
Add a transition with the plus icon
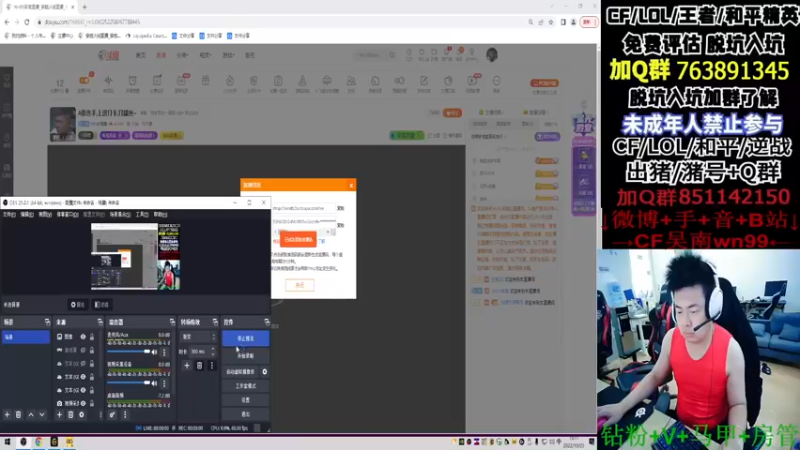[187, 365]
